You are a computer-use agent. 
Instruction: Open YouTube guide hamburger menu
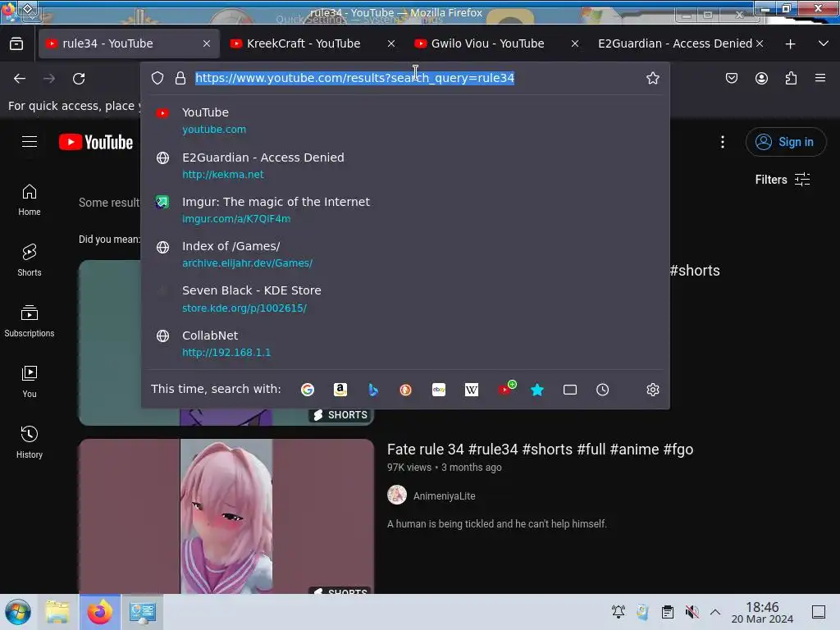pyautogui.click(x=30, y=141)
